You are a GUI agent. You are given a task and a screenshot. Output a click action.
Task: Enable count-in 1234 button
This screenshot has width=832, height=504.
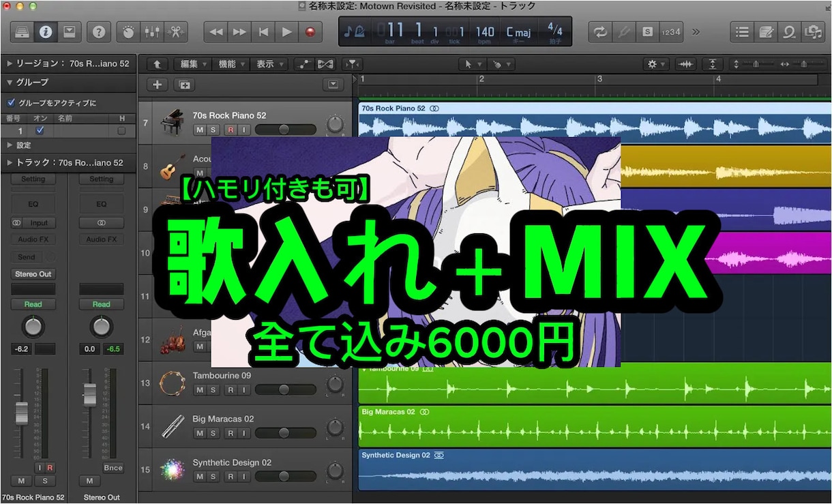point(670,31)
